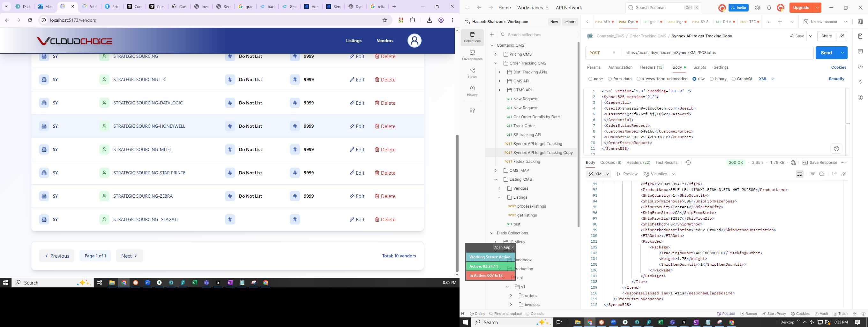Open History panel in Postman sidebar
This screenshot has height=327, width=868.
pos(472,91)
